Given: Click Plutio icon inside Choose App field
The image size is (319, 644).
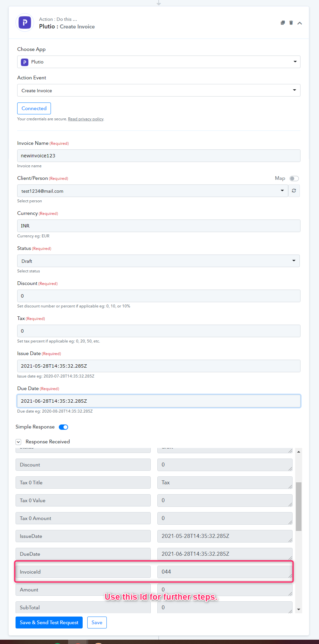Looking at the screenshot, I should tap(24, 62).
